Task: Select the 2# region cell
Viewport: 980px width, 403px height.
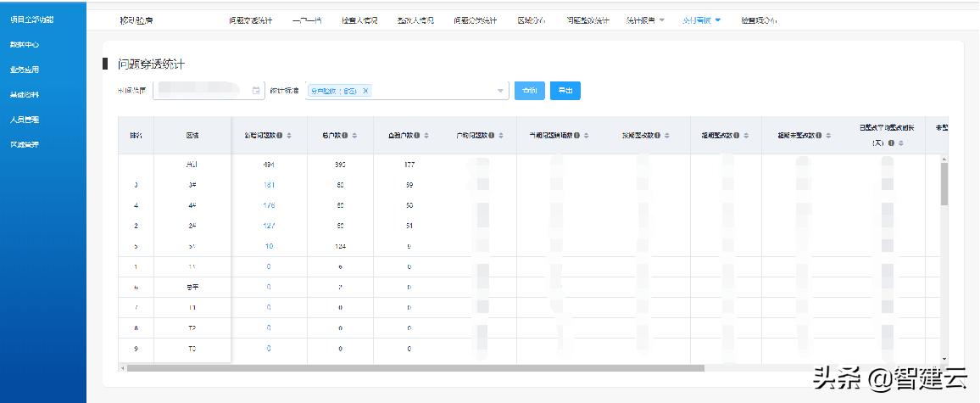Action: (x=192, y=226)
